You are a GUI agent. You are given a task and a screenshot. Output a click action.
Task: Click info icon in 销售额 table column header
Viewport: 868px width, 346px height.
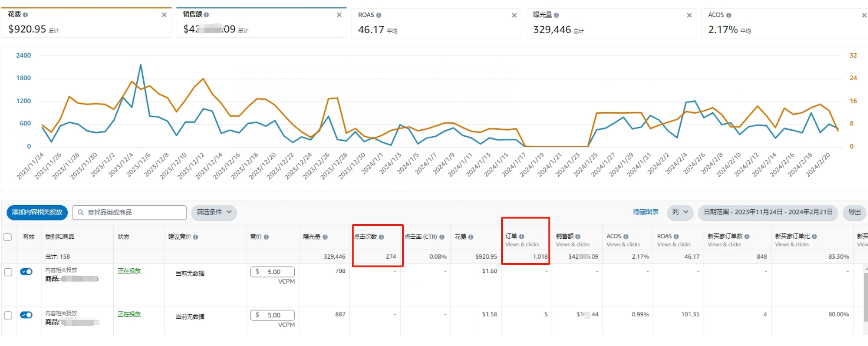pyautogui.click(x=577, y=236)
